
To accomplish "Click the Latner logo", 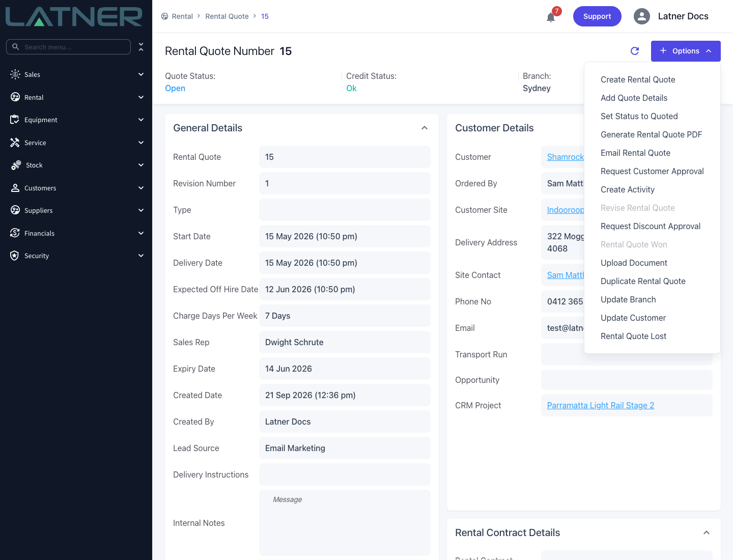I will [74, 16].
